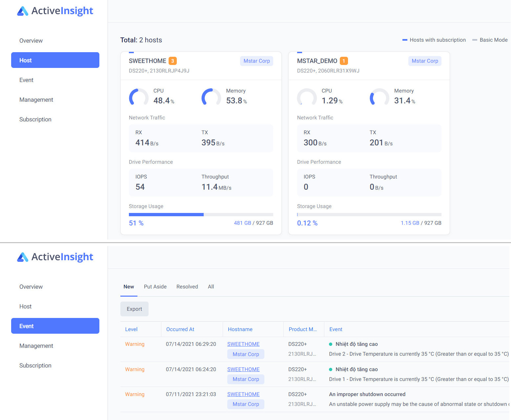
Task: Toggle the Hosts with subscription legend filter
Action: click(434, 40)
